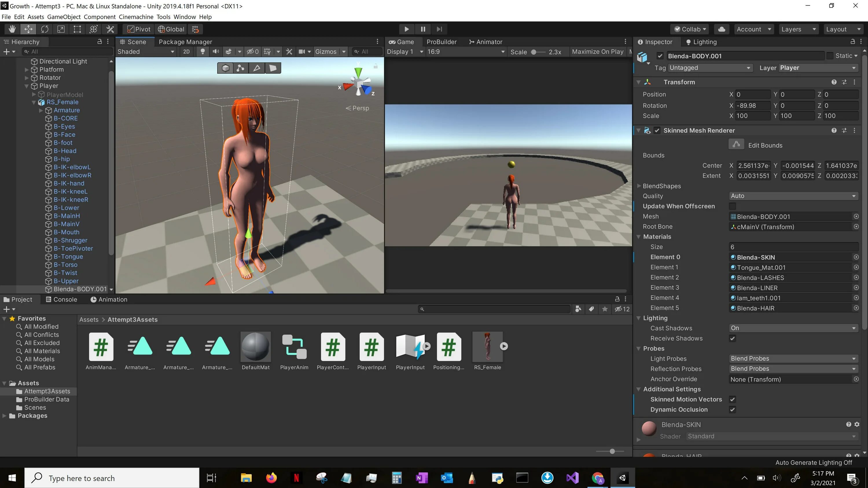
Task: Select the Rect transform tool
Action: pos(77,29)
